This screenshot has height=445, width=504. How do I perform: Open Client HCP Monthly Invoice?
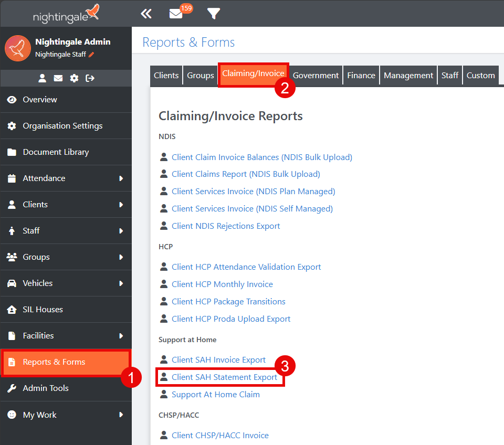tap(222, 284)
